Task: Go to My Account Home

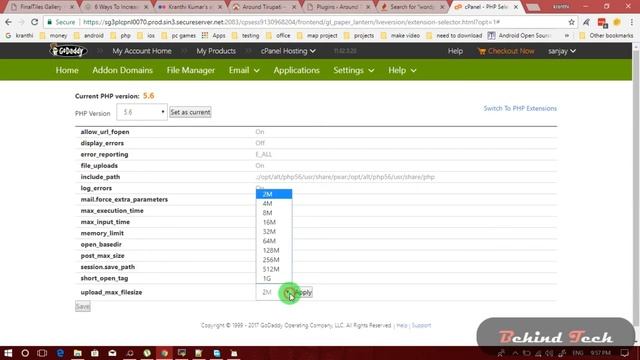Action: tap(142, 51)
